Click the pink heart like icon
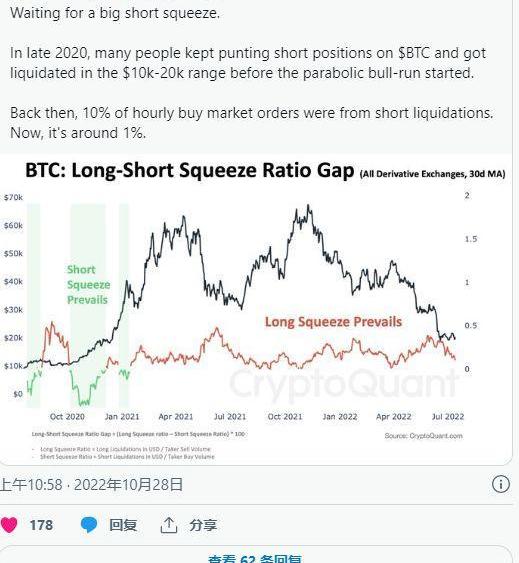This screenshot has height=563, width=519. [9, 525]
